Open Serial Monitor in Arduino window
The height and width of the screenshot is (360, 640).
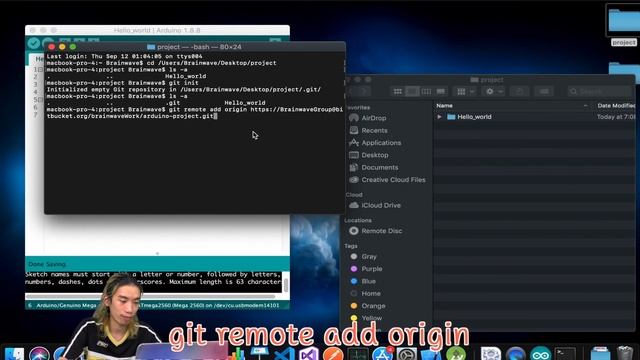(x=275, y=41)
